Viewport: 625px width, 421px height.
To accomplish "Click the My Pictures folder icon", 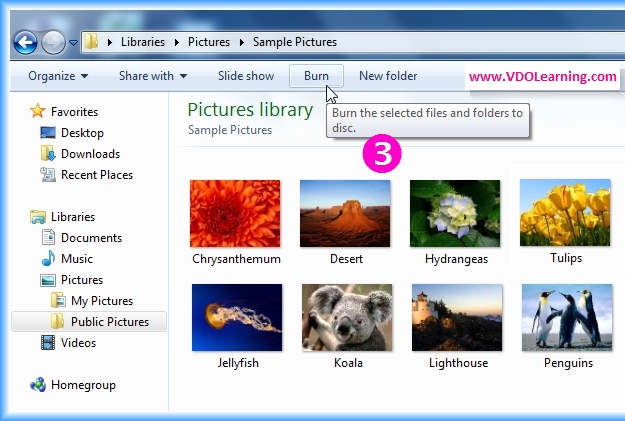I will click(x=58, y=300).
